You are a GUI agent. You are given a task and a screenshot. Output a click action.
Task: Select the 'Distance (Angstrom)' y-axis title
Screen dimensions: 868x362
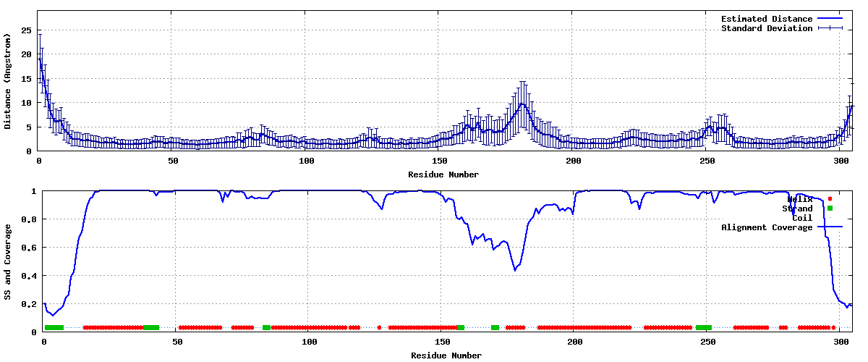7,81
